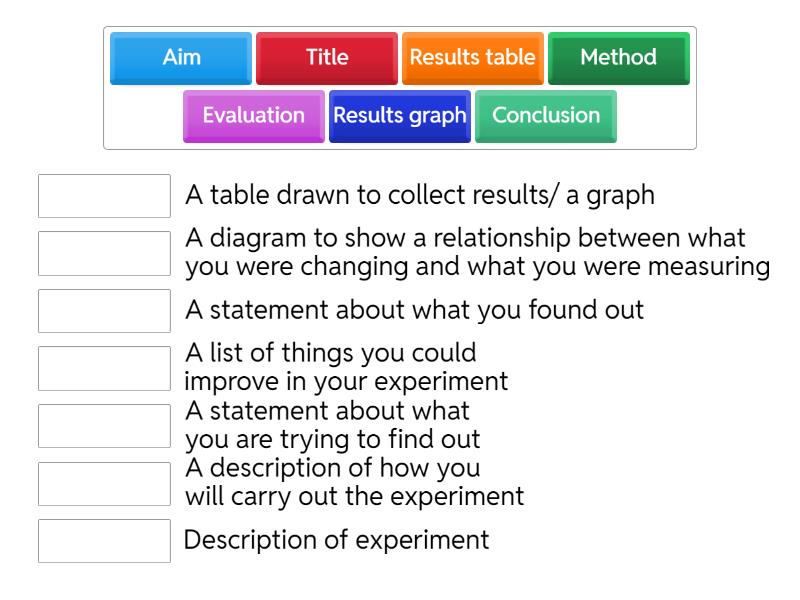Click empty box beside 'A table drawn to collect results'
This screenshot has width=800, height=600.
point(104,196)
